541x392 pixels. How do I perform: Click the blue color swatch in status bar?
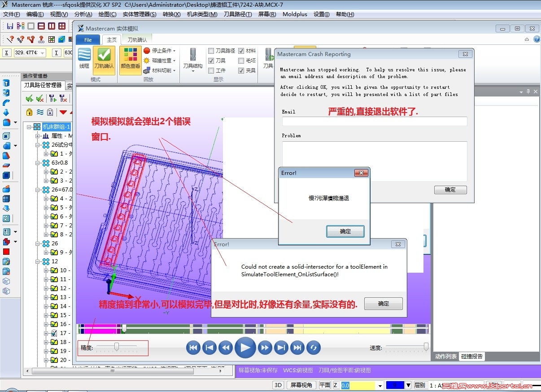[395, 385]
